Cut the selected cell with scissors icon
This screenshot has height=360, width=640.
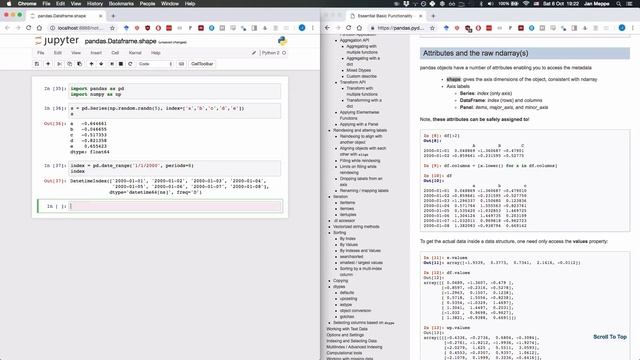[x=60, y=64]
